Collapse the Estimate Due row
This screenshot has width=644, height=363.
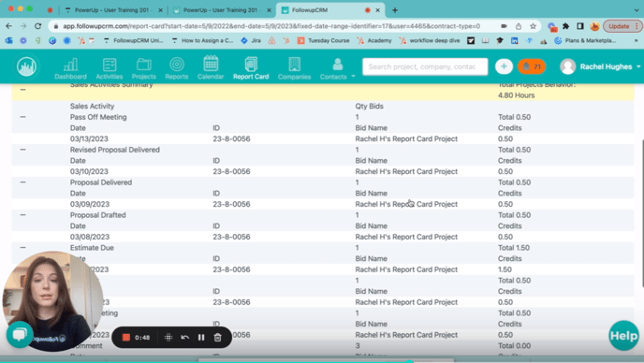pyautogui.click(x=23, y=248)
